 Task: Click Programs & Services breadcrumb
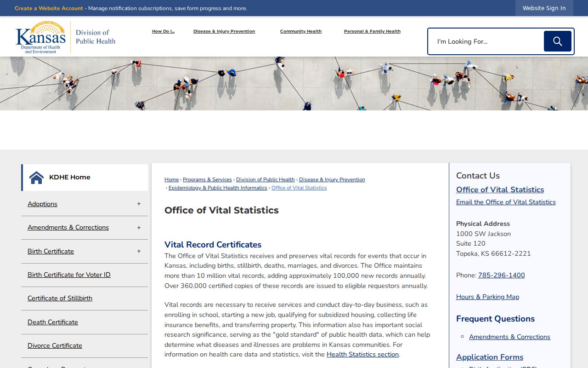[x=207, y=179]
